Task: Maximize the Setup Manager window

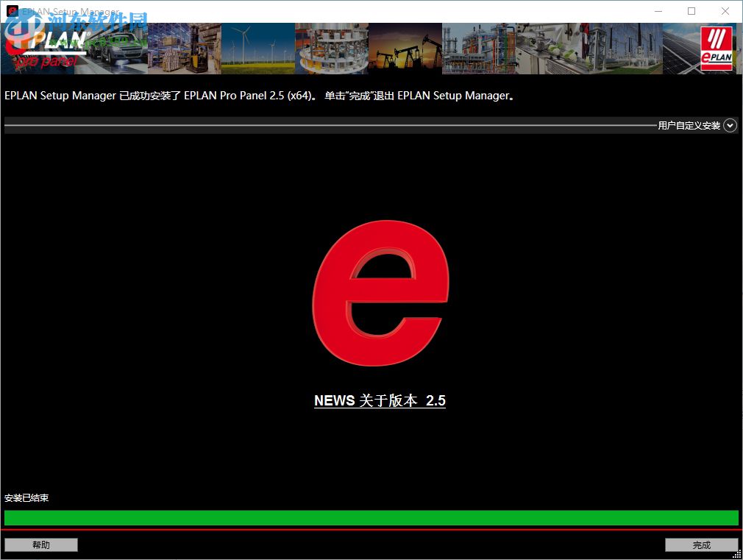Action: [692, 11]
